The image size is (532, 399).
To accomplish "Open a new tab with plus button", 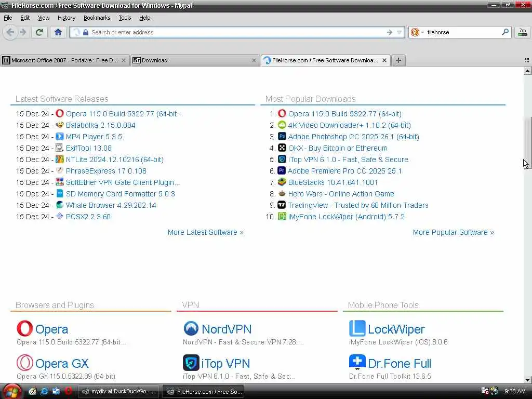I will [x=398, y=60].
